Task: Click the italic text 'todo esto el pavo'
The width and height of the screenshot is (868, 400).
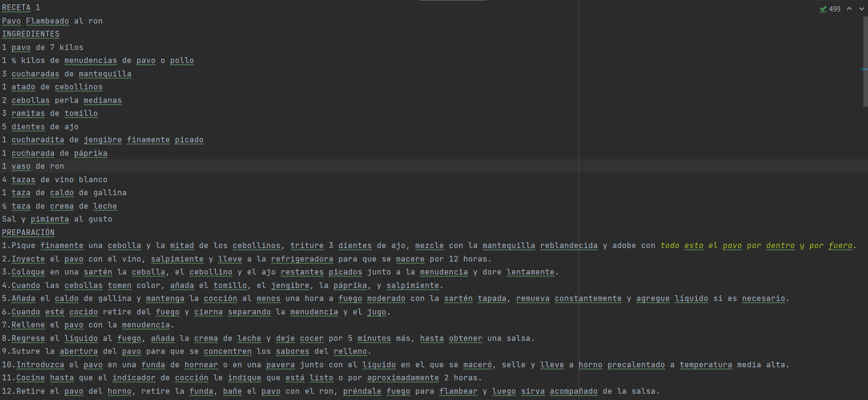Action: pos(701,246)
